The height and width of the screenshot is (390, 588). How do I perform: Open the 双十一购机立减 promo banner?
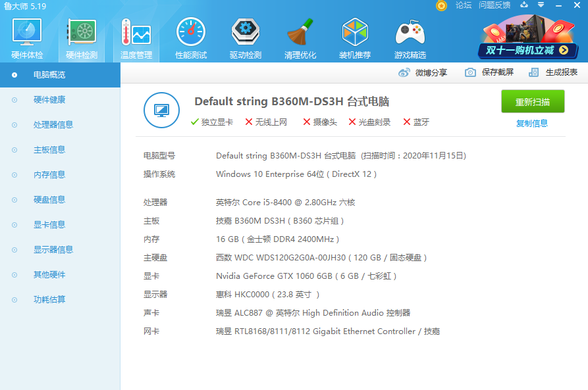point(528,37)
